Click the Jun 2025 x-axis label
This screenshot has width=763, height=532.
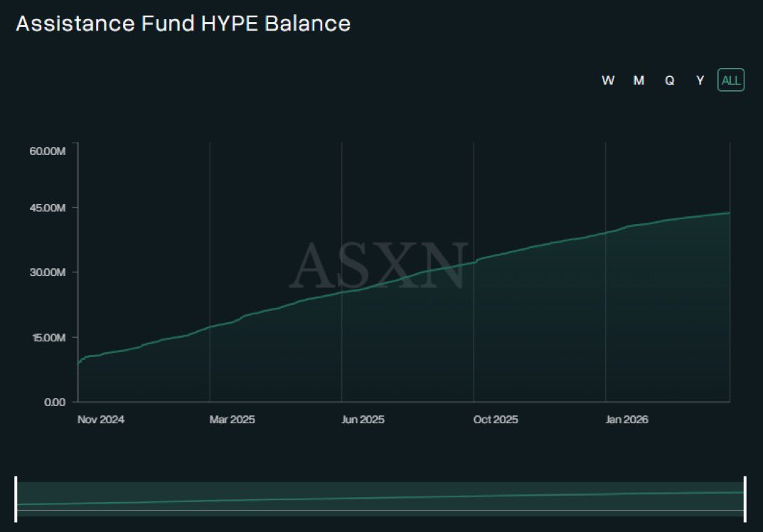point(363,420)
